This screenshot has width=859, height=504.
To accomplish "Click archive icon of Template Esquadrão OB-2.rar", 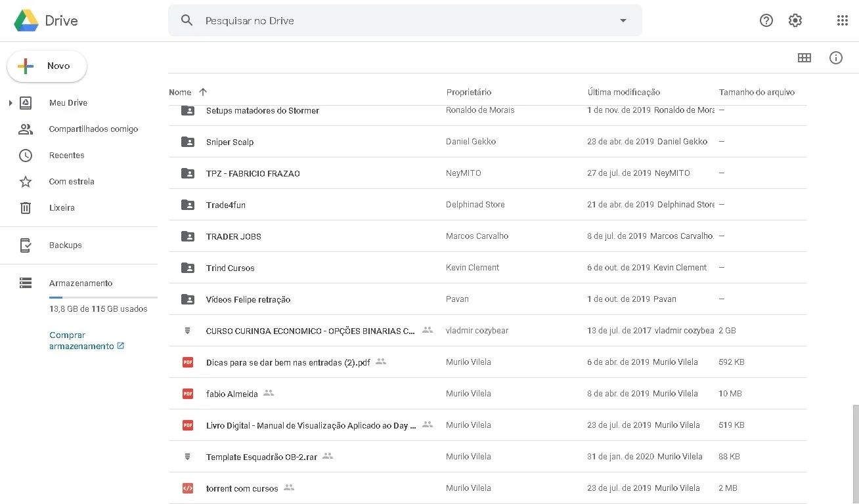I will [x=188, y=457].
